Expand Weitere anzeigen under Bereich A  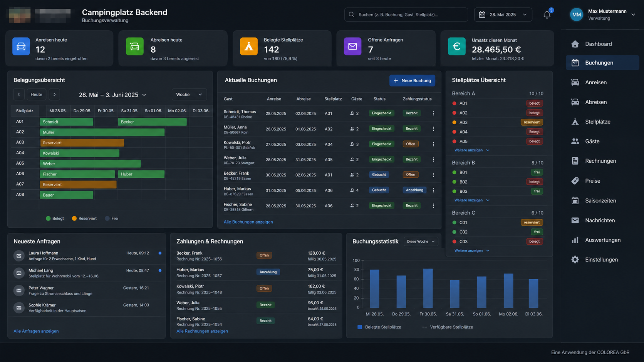[472, 150]
